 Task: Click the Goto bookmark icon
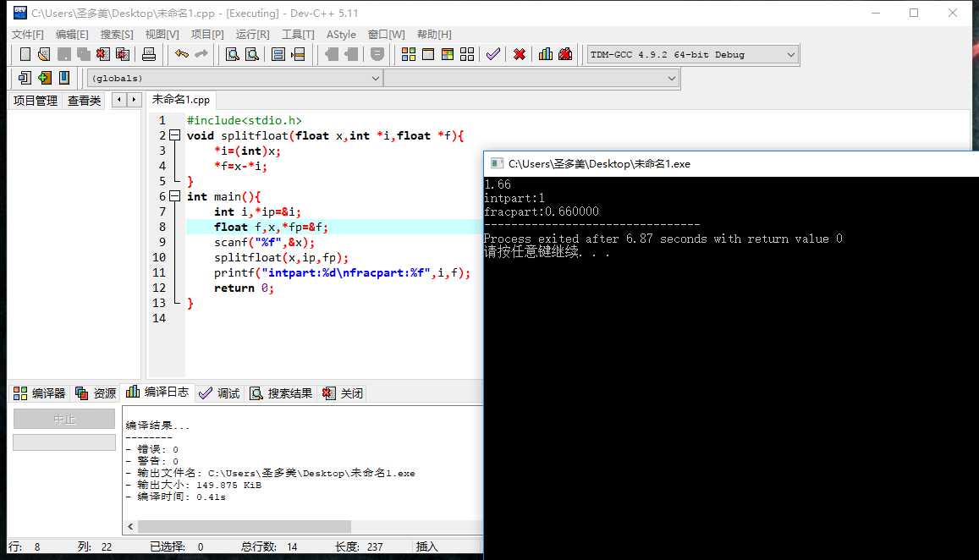point(63,78)
